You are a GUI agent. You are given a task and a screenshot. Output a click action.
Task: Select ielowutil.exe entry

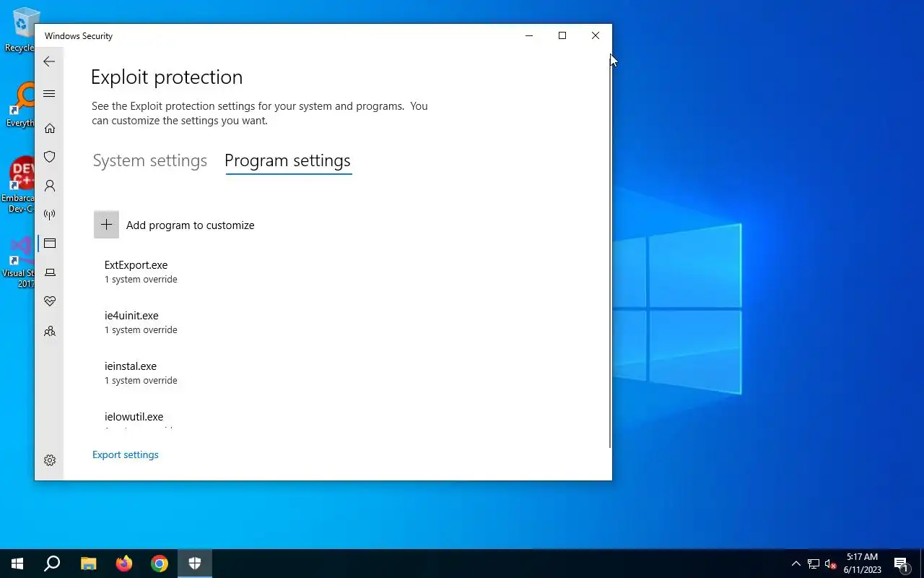pos(134,418)
